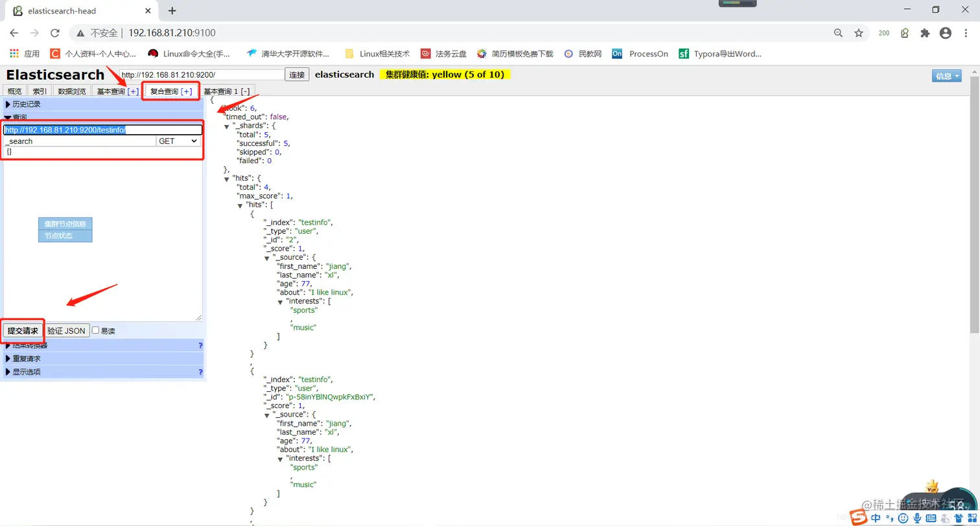Open the Extensions puzzle-piece menu
This screenshot has width=980, height=526.
[x=925, y=33]
